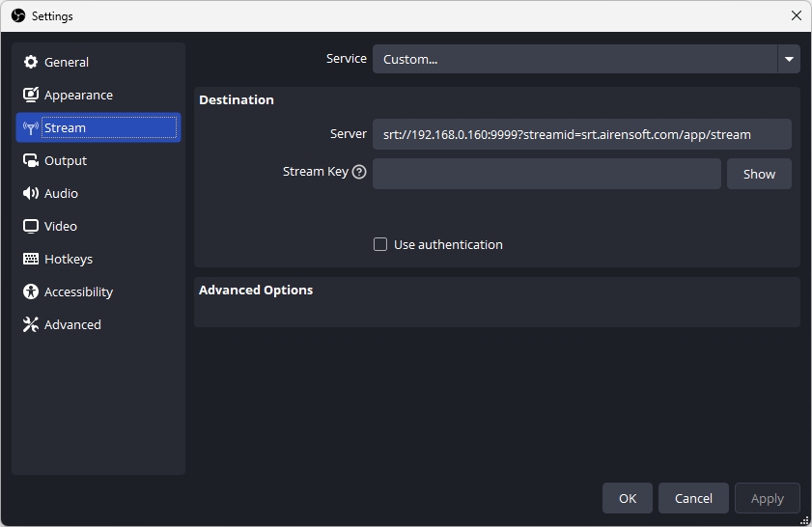
Task: Enable the Use authentication checkbox
Action: [x=380, y=244]
